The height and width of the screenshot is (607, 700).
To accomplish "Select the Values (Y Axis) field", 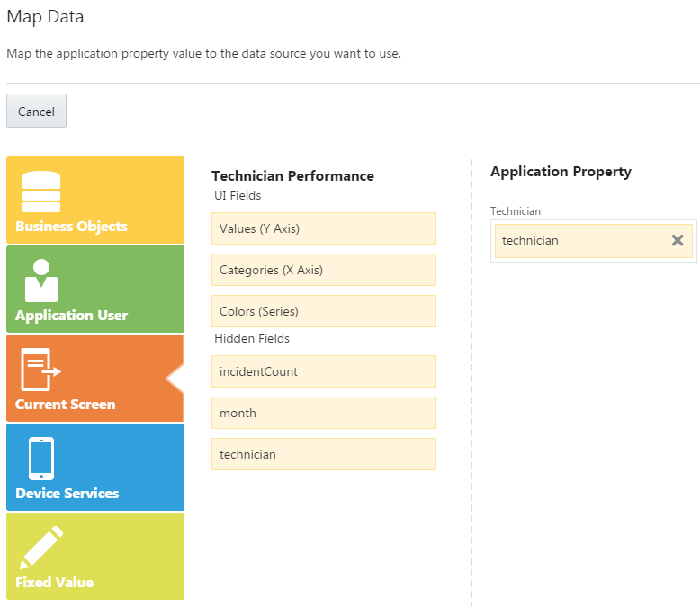I will point(323,228).
